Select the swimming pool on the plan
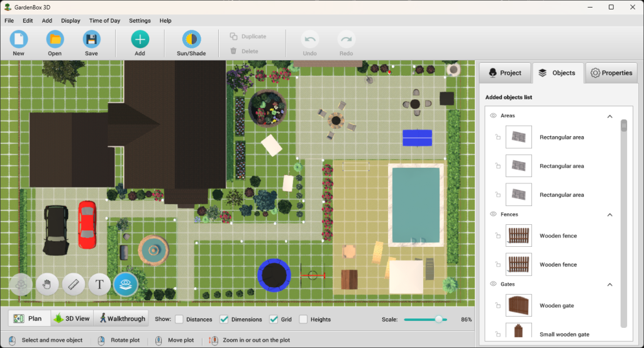 (416, 205)
